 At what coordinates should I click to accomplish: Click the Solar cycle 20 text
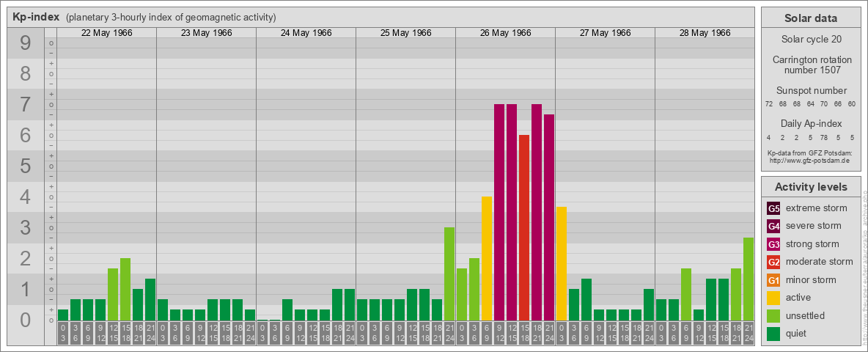pos(811,40)
